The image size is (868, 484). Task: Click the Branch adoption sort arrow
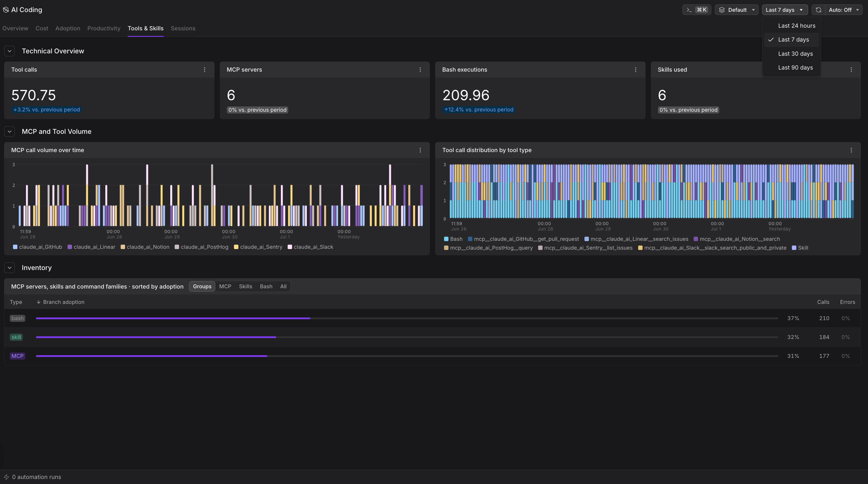pyautogui.click(x=39, y=302)
